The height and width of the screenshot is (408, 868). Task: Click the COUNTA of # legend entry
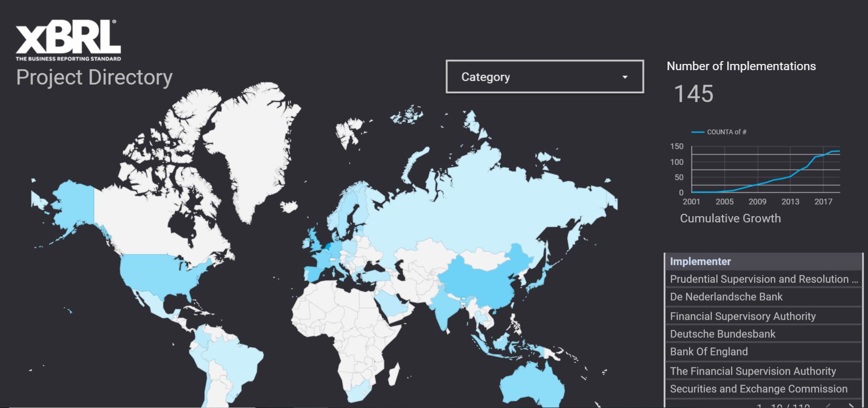(x=719, y=132)
